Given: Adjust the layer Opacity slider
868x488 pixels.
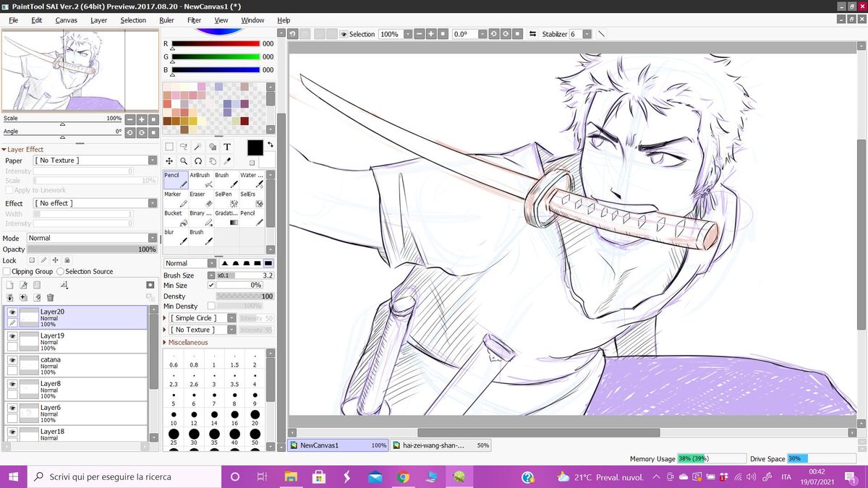Looking at the screenshot, I should [x=92, y=249].
